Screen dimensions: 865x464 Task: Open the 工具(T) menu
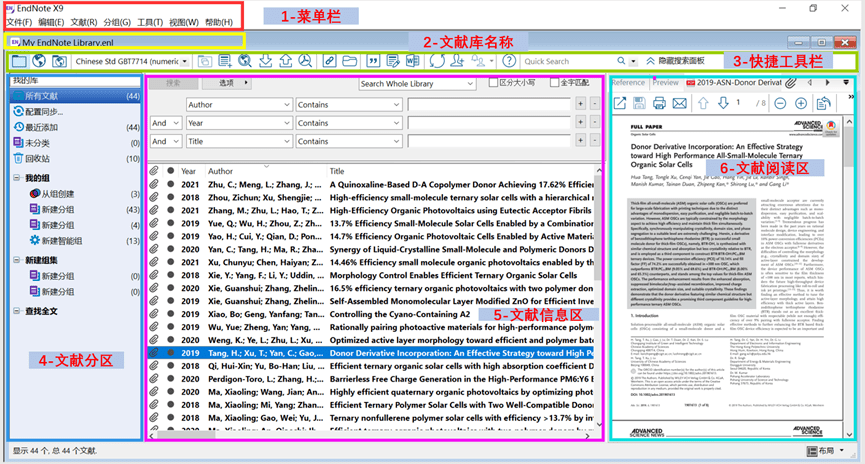150,22
